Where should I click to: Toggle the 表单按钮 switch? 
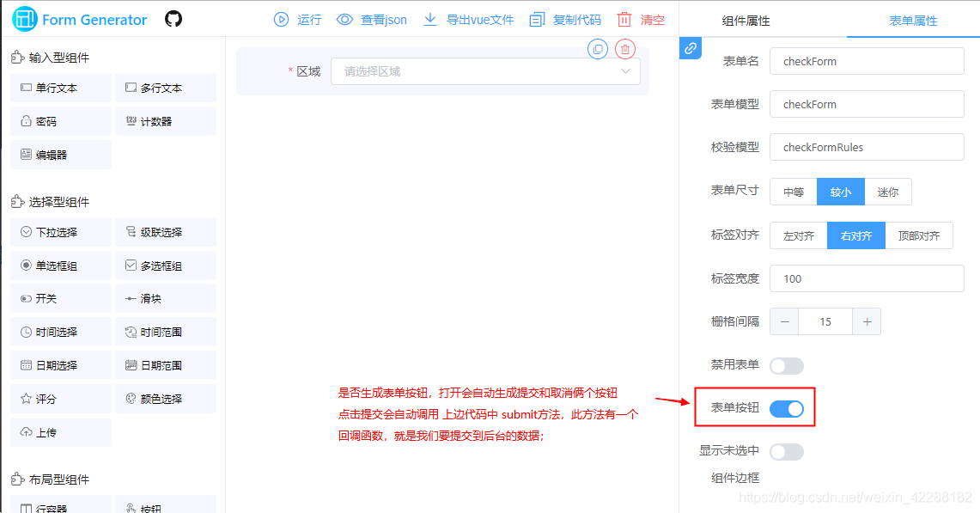(x=787, y=408)
